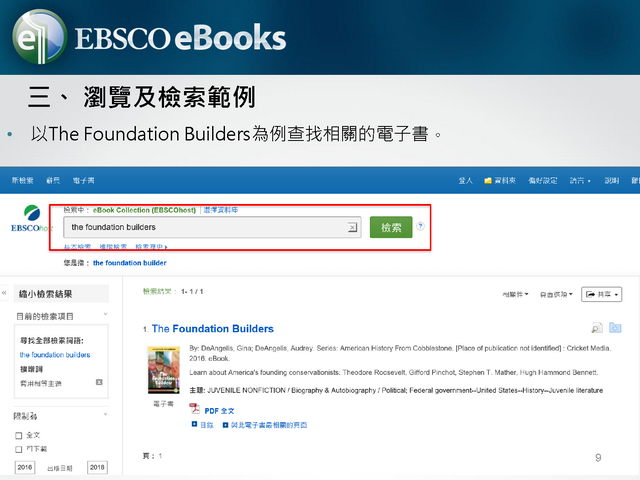Click the search input field
Viewport: 640px width, 480px height.
[x=205, y=228]
